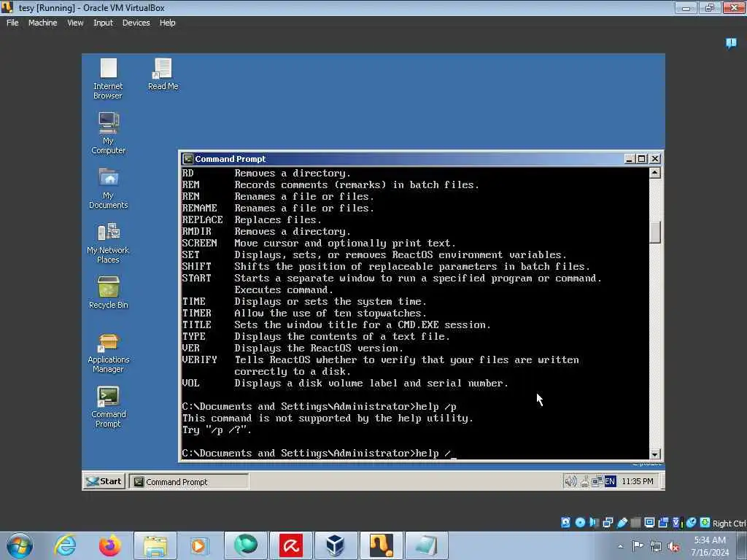Open Internet Explorer from Windows taskbar
This screenshot has height=560, width=747.
coord(65,545)
